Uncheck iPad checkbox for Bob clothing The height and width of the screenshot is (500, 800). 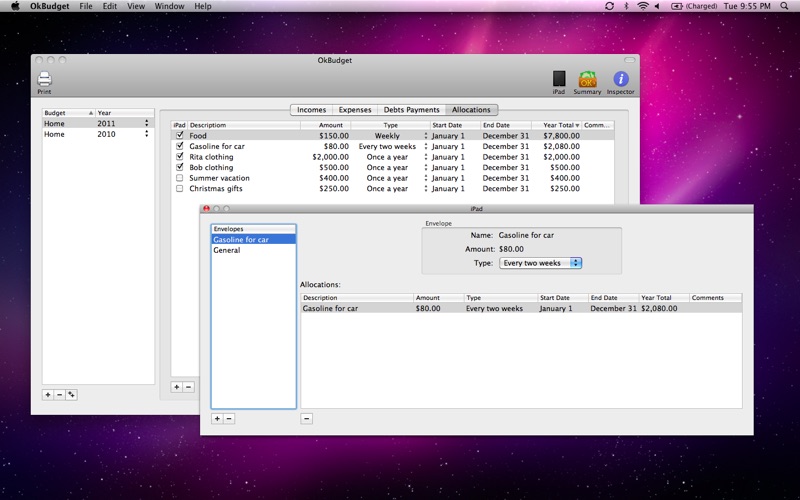[x=180, y=167]
